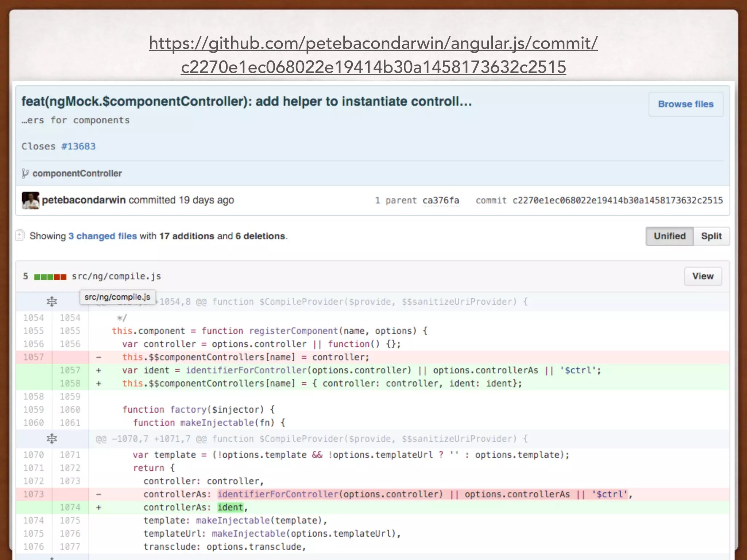Open parent commit ca376fa
The image size is (747, 560).
441,201
